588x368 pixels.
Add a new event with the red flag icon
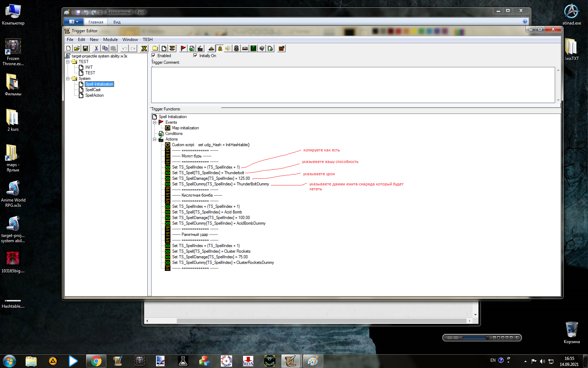click(x=183, y=48)
